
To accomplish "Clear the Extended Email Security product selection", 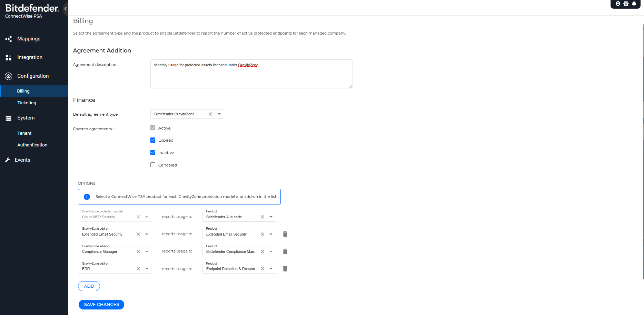I will point(262,234).
